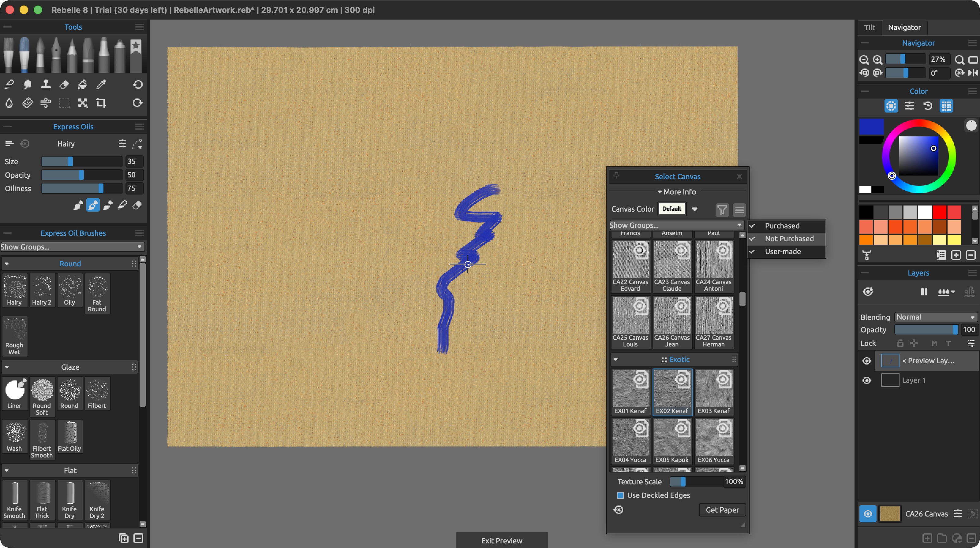
Task: Duplicate brush preset icon at panel bottom
Action: click(x=124, y=538)
